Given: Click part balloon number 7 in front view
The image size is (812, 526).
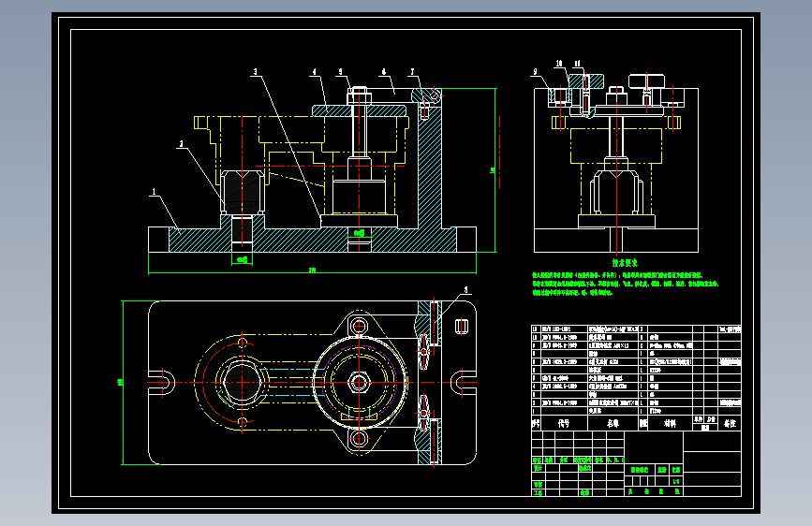Looking at the screenshot, I should pos(413,71).
